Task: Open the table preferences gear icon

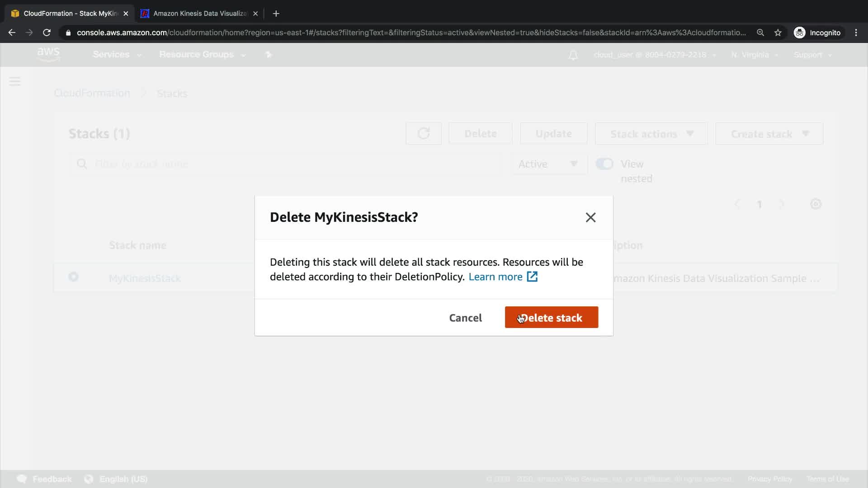Action: [816, 204]
